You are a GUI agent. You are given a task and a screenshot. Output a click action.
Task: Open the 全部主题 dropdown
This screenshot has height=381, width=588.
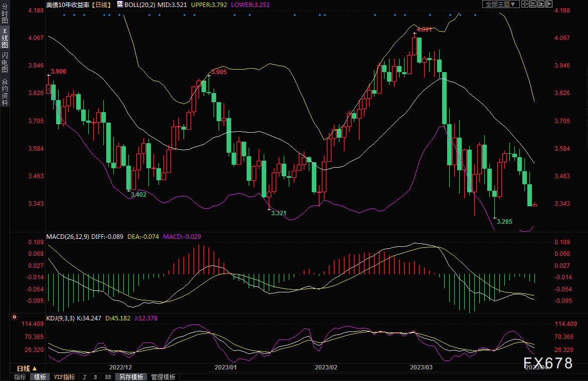tap(501, 4)
